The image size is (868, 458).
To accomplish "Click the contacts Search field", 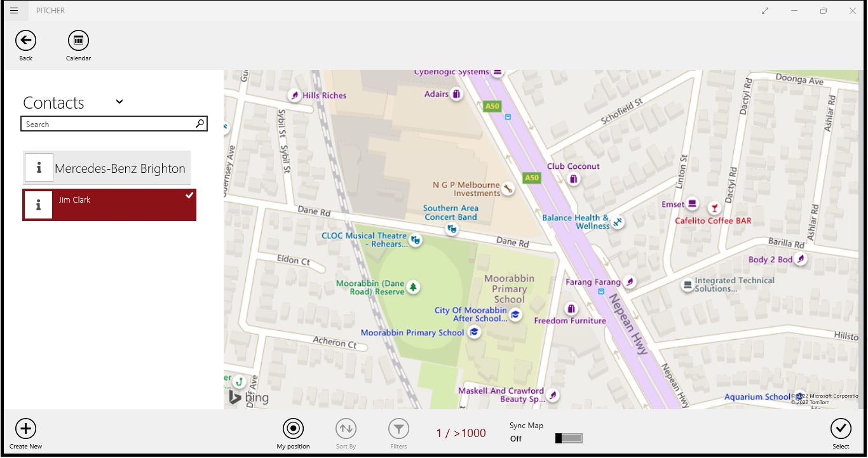I will [108, 124].
